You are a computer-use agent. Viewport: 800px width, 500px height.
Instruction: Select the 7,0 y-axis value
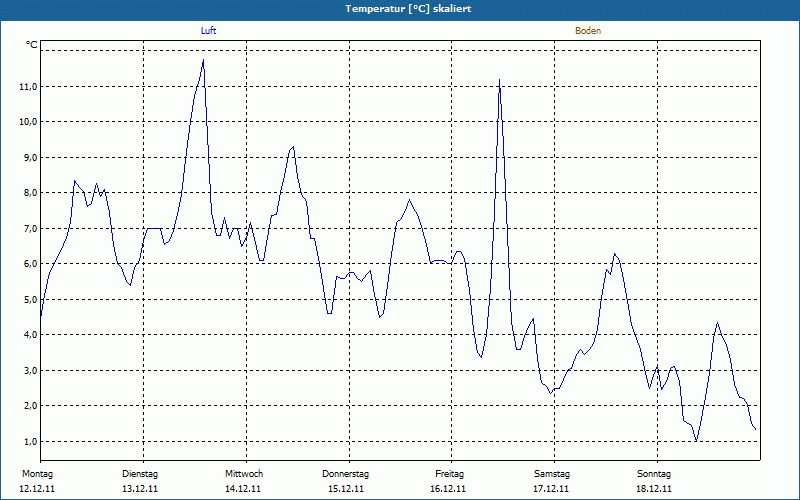(x=30, y=229)
